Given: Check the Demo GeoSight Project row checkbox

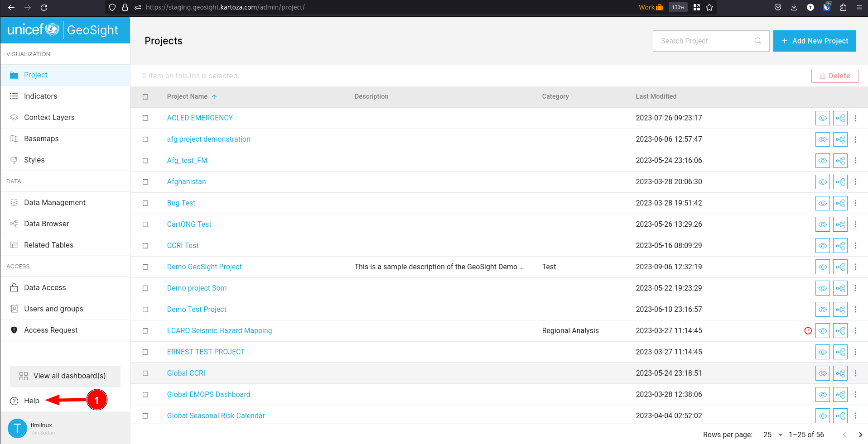Looking at the screenshot, I should tap(145, 267).
